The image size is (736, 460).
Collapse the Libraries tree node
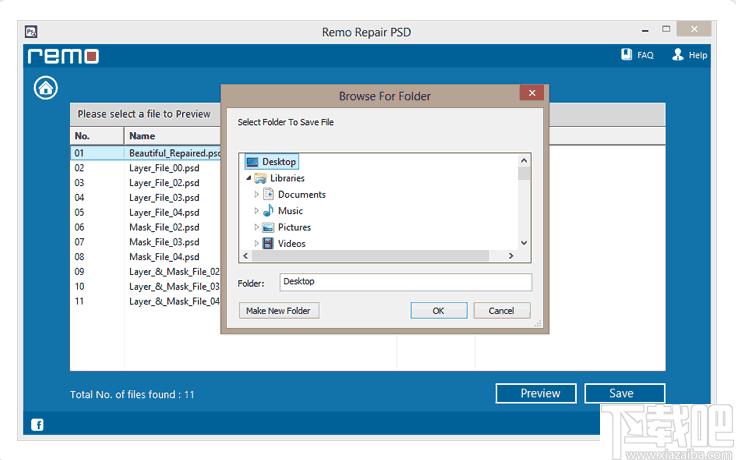249,178
